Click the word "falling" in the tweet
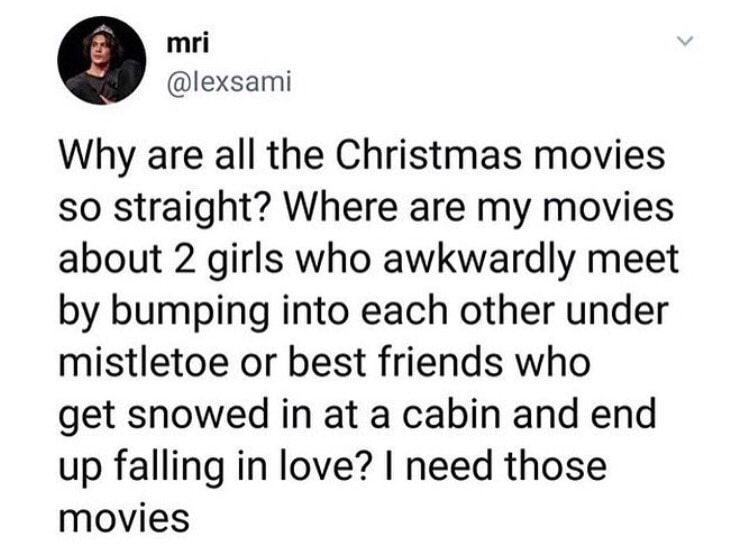750x554 pixels. tap(169, 467)
